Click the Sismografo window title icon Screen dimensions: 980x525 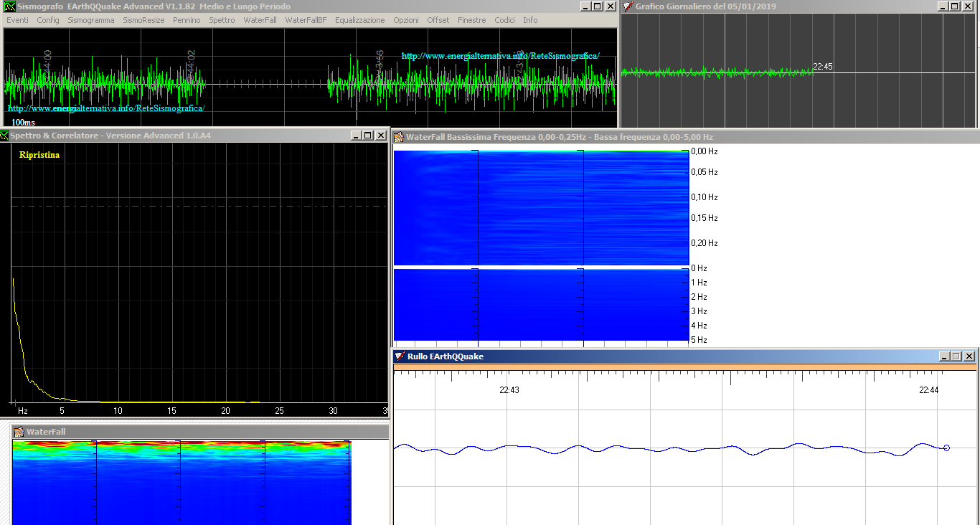tap(9, 6)
